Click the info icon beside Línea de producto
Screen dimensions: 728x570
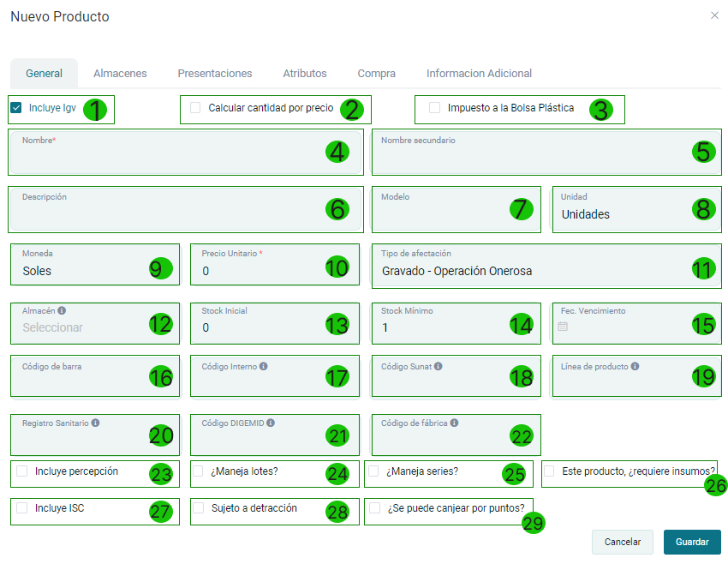635,366
